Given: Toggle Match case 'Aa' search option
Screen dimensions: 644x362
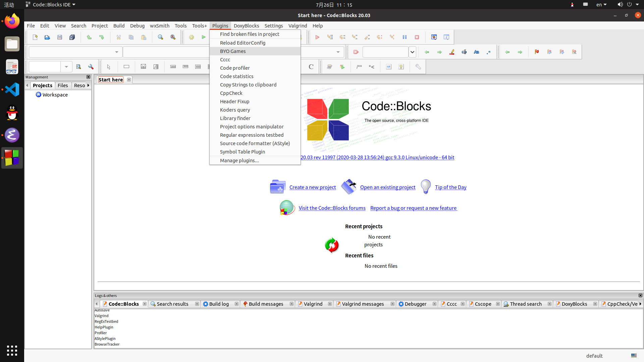Looking at the screenshot, I should click(x=476, y=52).
